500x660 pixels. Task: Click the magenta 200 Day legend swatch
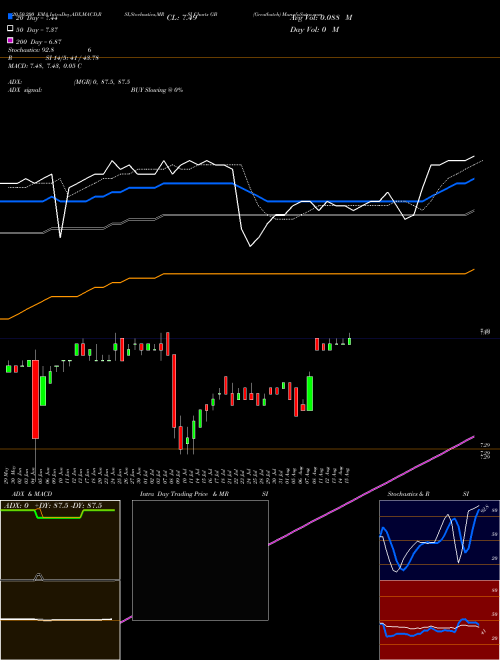[11, 40]
